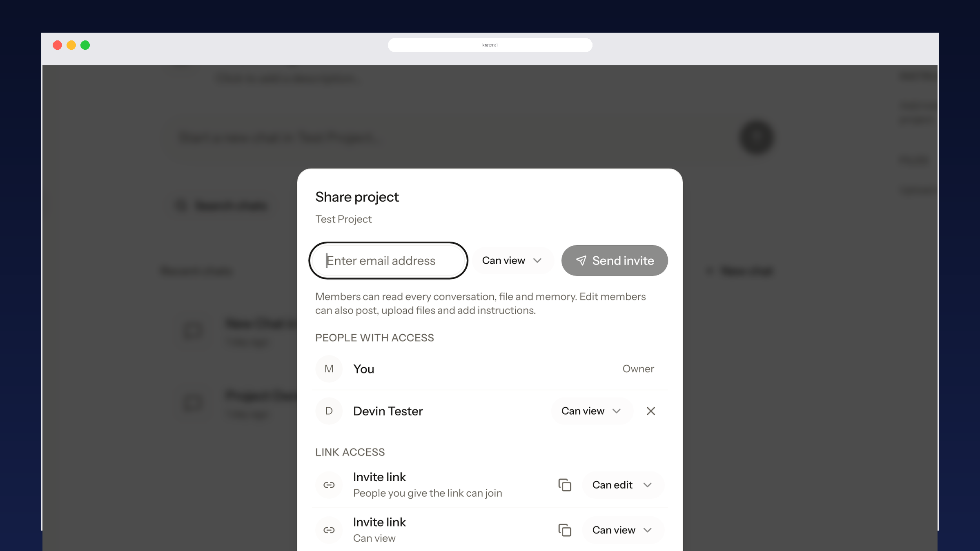Click the krater.ai address bar
Viewport: 980px width, 551px height.
pyautogui.click(x=490, y=45)
